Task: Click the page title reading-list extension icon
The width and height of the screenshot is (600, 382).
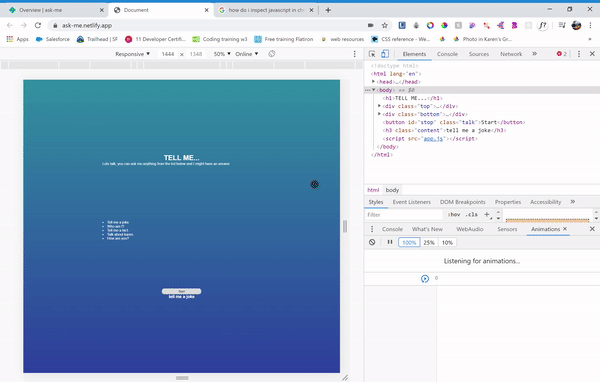Action: [x=562, y=25]
